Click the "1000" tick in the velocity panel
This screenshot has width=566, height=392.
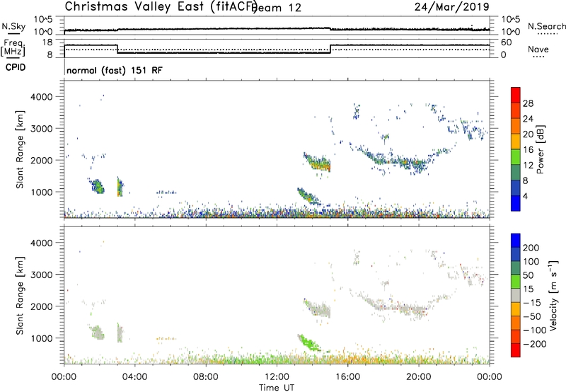(42, 338)
